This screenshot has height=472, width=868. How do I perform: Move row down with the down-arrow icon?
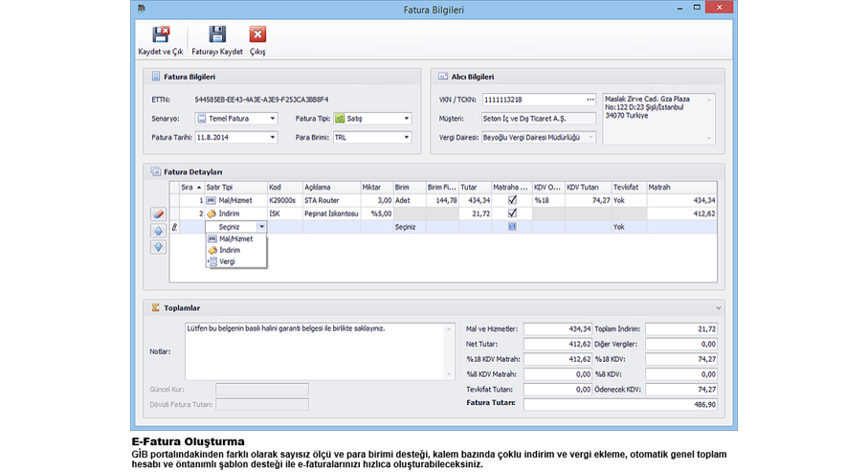[x=159, y=247]
